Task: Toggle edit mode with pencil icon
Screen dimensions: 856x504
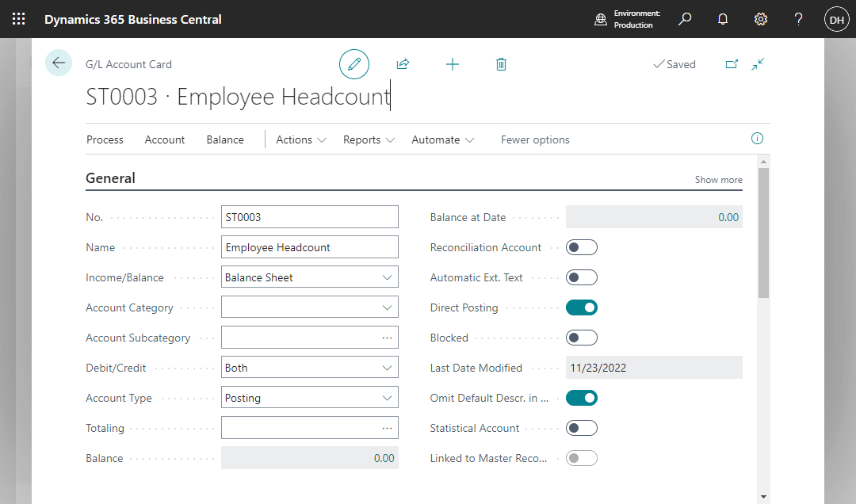Action: point(354,64)
